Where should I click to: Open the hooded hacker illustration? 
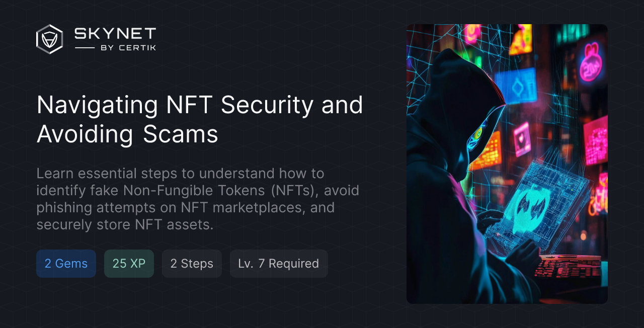[507, 164]
